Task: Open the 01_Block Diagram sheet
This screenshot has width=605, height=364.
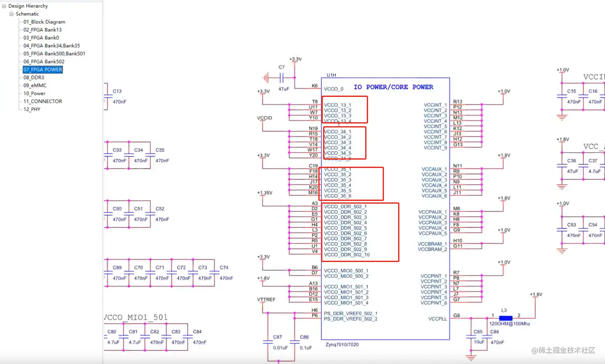Action: pyautogui.click(x=44, y=22)
